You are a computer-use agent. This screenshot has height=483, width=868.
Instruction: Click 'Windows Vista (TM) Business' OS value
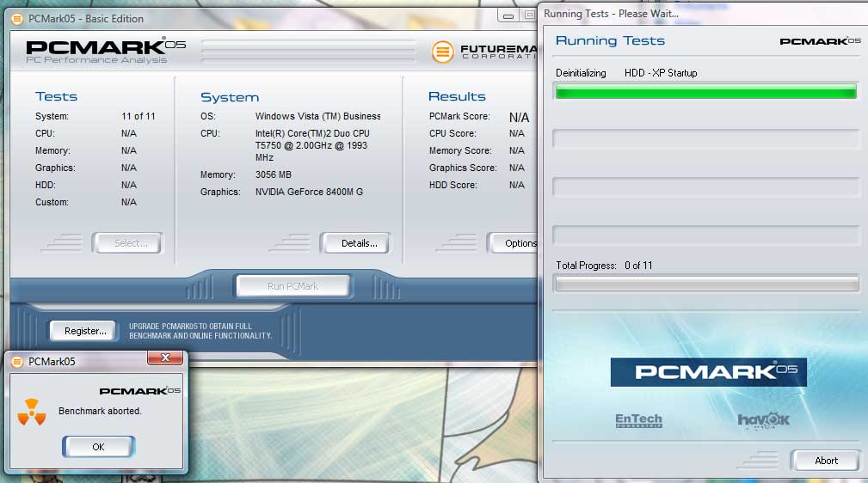[x=317, y=116]
